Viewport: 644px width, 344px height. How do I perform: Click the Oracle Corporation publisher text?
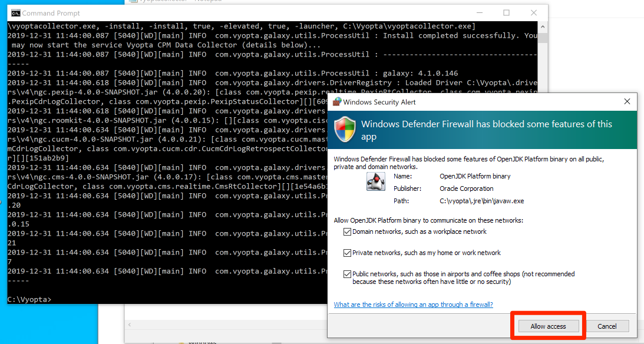(466, 188)
